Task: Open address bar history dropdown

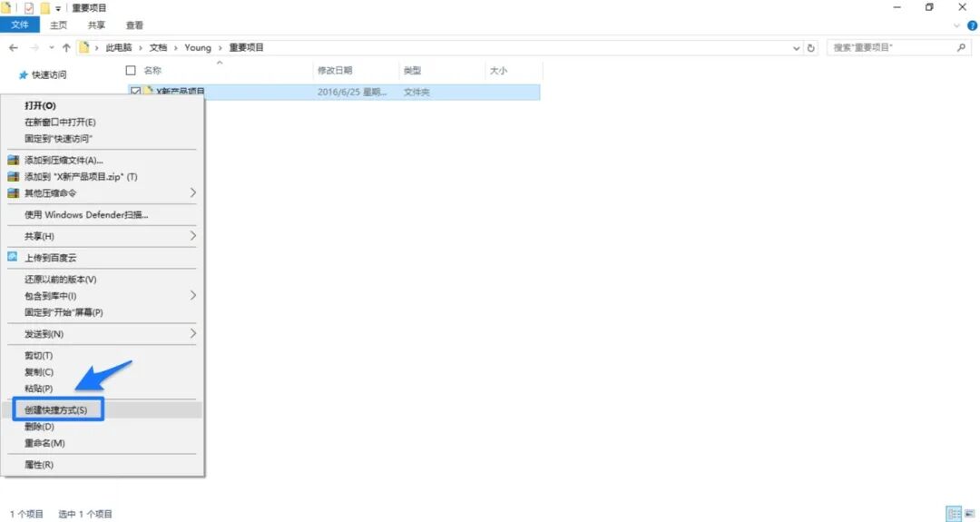Action: (x=796, y=47)
